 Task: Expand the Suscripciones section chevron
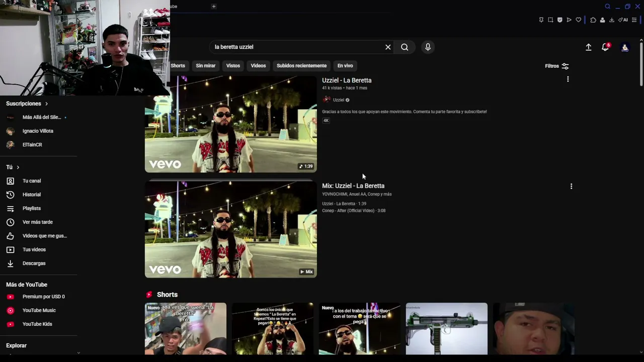[x=46, y=104]
